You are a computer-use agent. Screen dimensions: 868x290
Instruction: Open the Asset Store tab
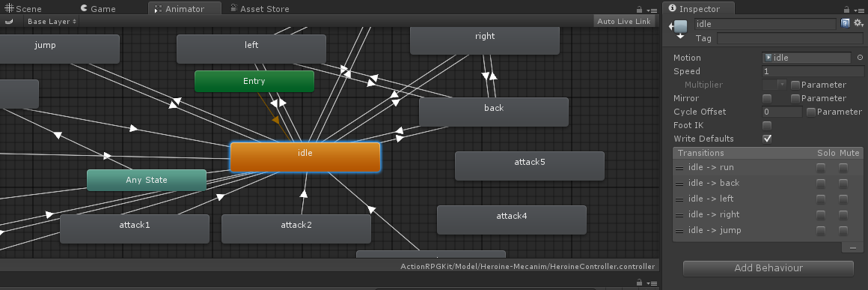tap(260, 8)
